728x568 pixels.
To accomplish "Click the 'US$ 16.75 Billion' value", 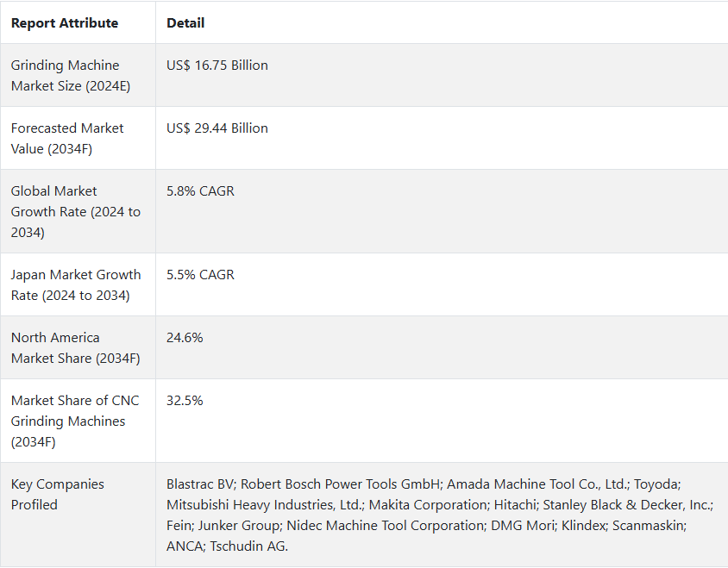I will (217, 66).
